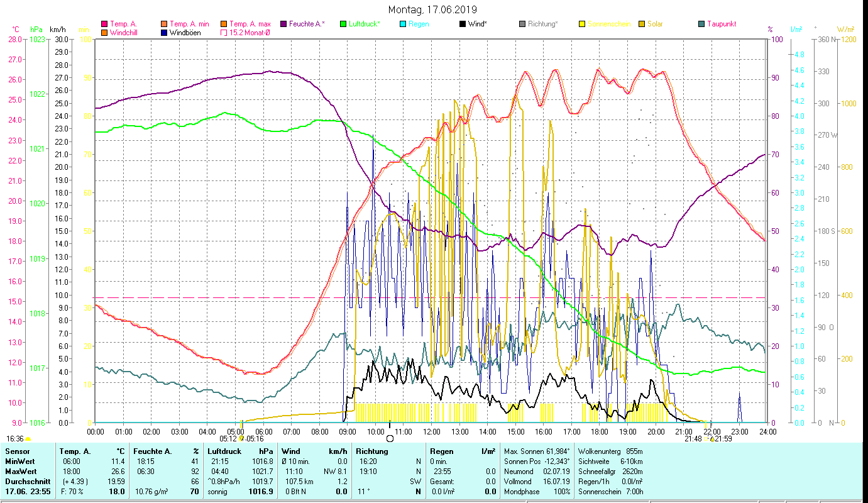This screenshot has height=503, width=868.
Task: Click the teal Taupunkt legend swatch
Action: (x=701, y=25)
